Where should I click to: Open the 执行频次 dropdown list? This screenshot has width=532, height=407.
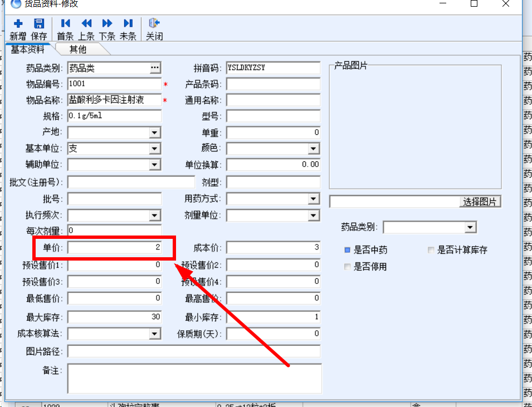155,215
